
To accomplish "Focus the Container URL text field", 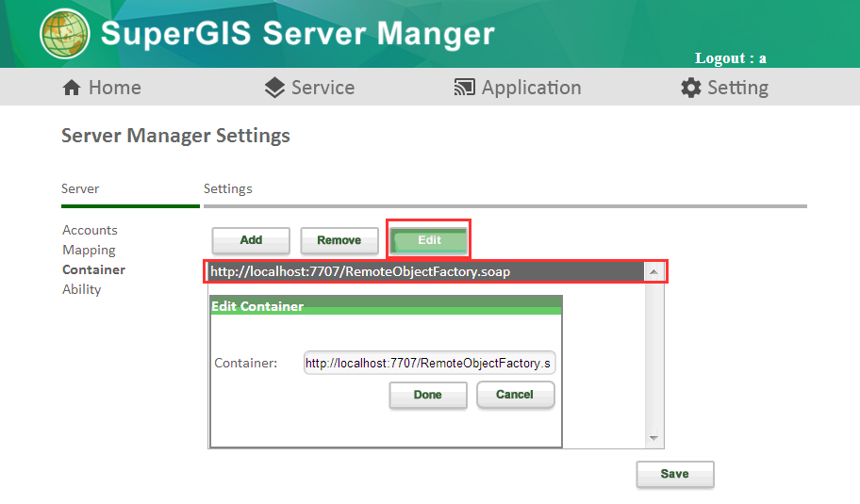I will pyautogui.click(x=429, y=363).
